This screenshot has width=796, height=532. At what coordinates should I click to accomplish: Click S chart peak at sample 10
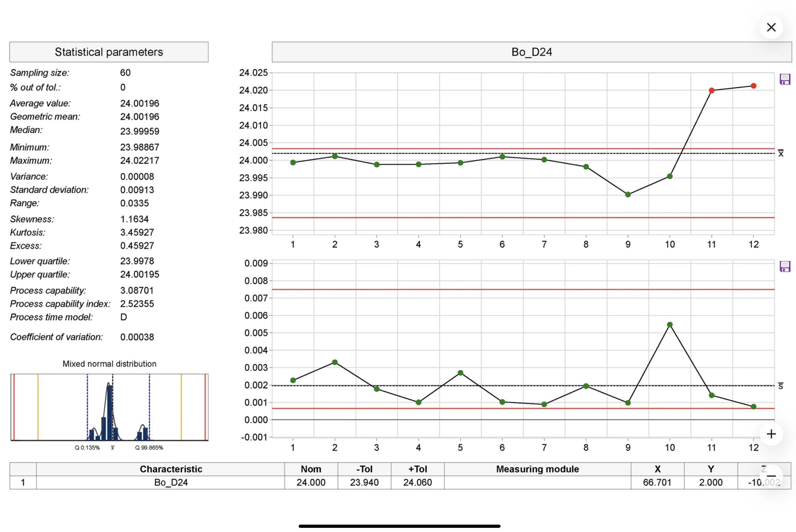coord(669,325)
